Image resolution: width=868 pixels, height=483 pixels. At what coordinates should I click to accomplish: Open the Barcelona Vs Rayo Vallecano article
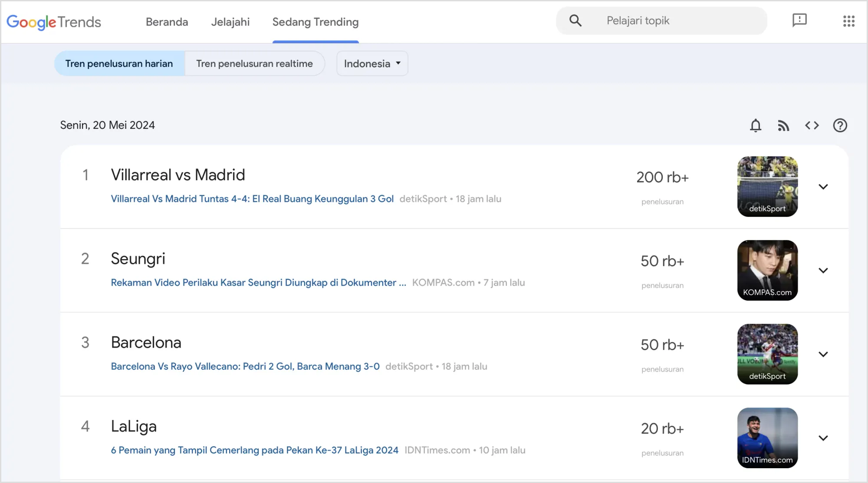(245, 366)
